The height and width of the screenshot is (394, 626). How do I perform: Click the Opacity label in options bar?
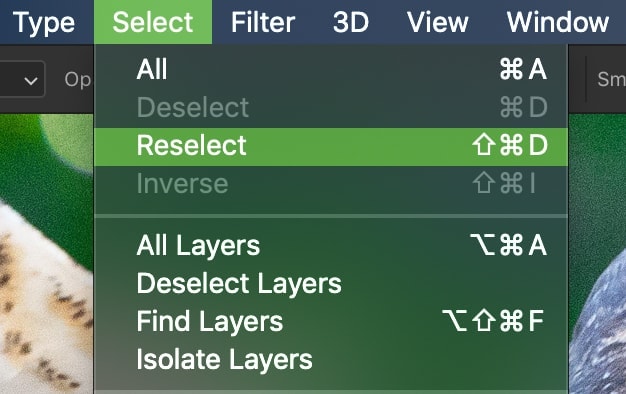coord(78,80)
